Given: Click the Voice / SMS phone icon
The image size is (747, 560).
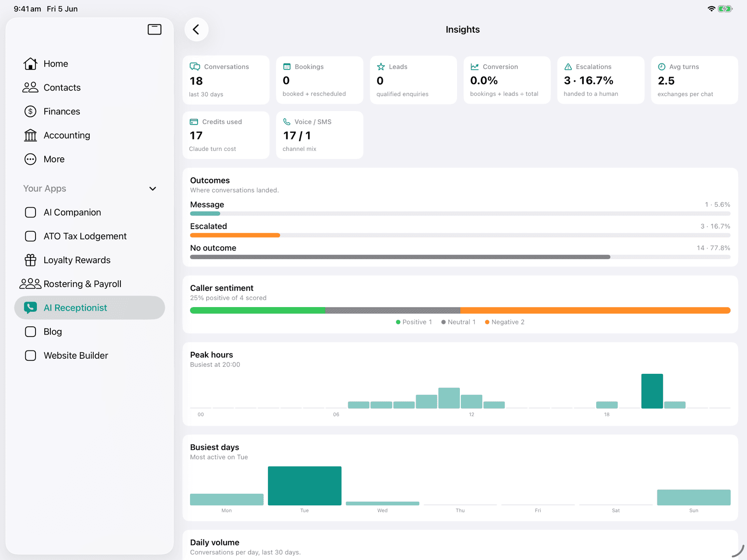Looking at the screenshot, I should point(287,122).
